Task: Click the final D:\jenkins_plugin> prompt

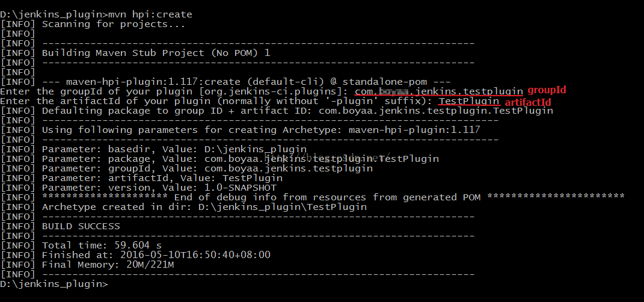Action: [54, 285]
